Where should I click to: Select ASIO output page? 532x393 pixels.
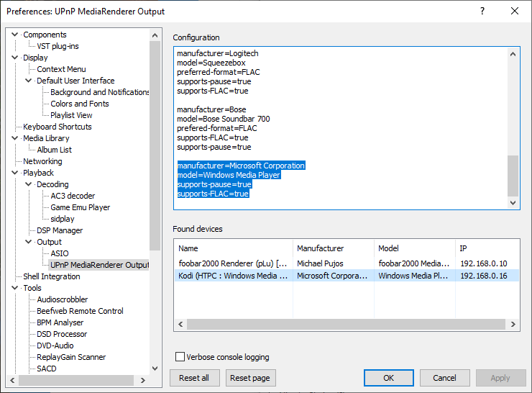(60, 253)
